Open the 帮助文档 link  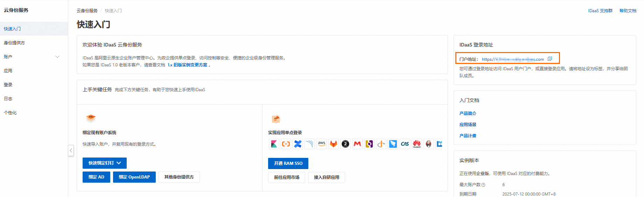click(x=628, y=11)
